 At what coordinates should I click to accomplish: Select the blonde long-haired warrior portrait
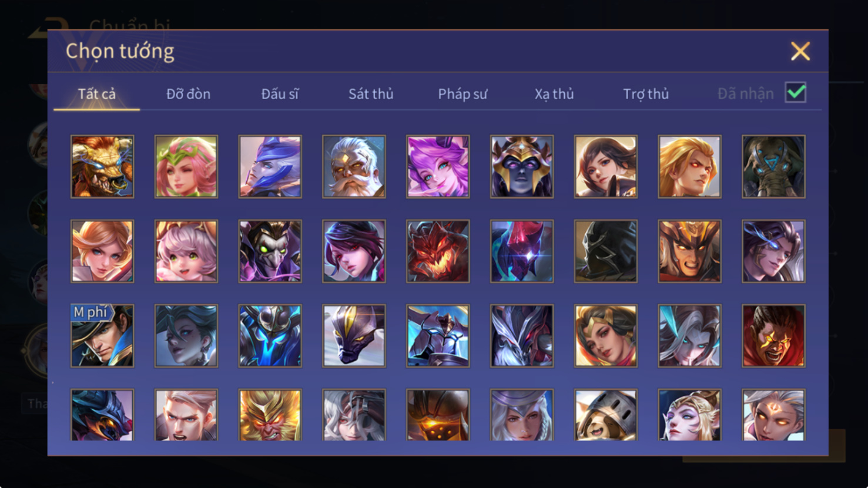tap(689, 167)
